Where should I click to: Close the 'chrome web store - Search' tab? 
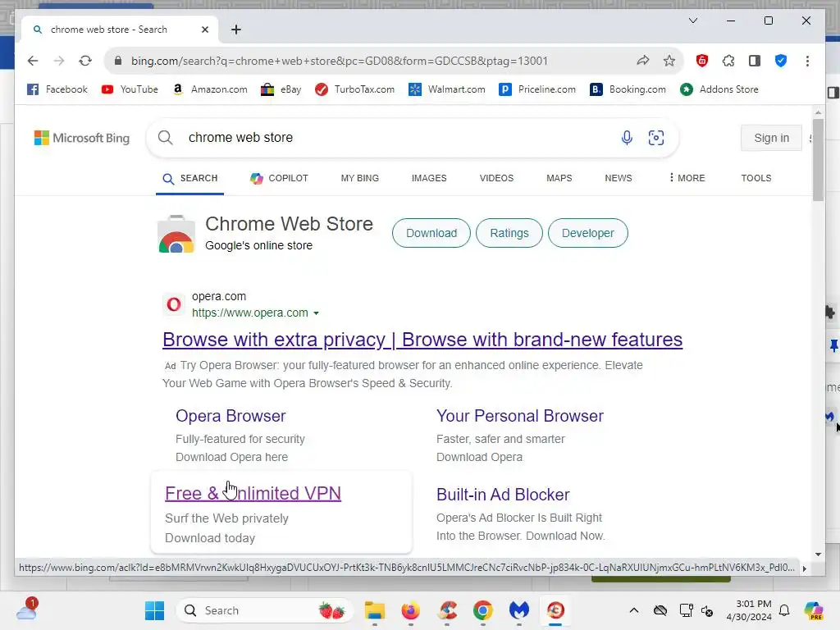pos(204,30)
